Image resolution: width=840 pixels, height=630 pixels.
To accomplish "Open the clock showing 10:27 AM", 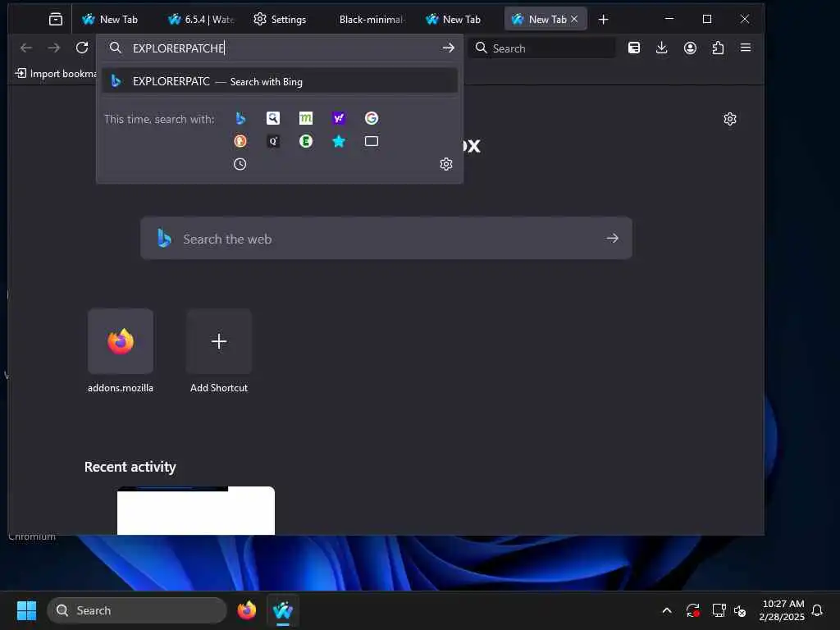I will (x=782, y=610).
